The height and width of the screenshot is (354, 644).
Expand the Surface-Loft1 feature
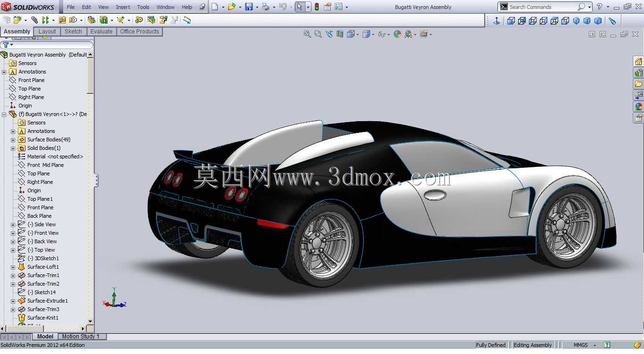(13, 267)
